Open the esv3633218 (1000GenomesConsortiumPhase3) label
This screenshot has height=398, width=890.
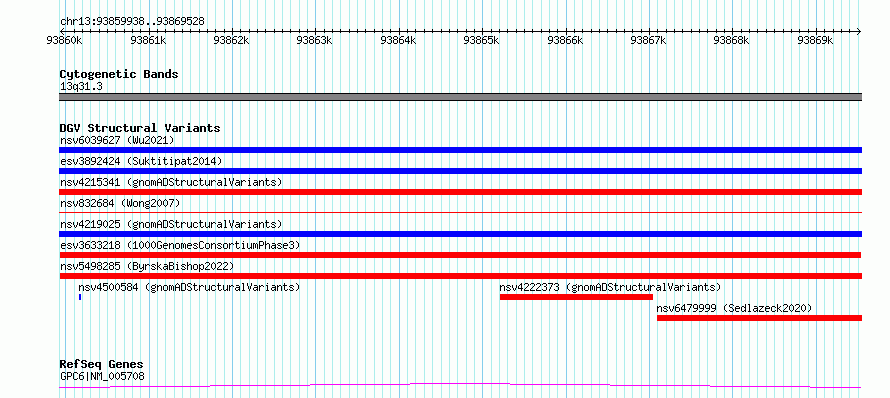[180, 245]
